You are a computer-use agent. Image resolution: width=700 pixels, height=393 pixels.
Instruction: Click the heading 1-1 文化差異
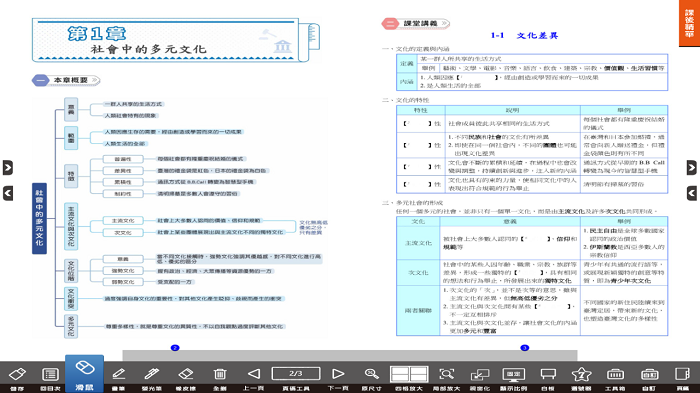click(524, 35)
